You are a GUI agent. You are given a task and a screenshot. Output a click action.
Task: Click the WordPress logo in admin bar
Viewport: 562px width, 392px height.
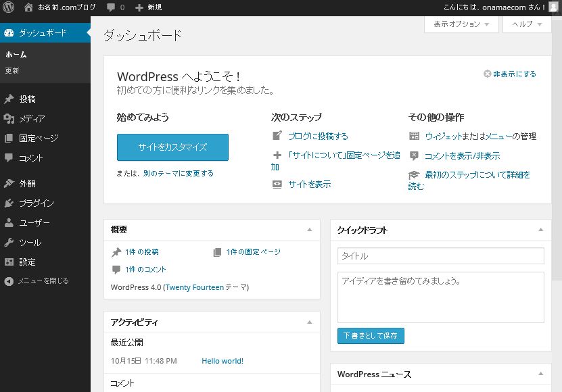coord(8,7)
